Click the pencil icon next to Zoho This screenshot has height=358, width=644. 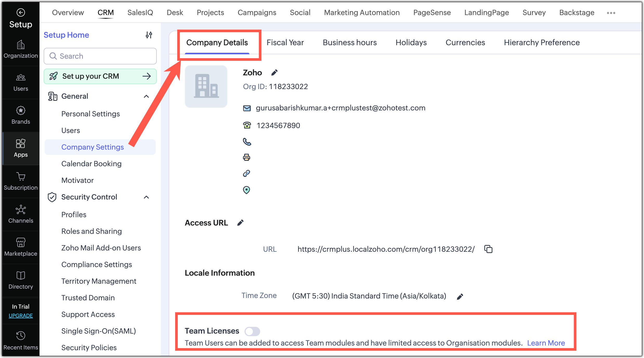274,73
